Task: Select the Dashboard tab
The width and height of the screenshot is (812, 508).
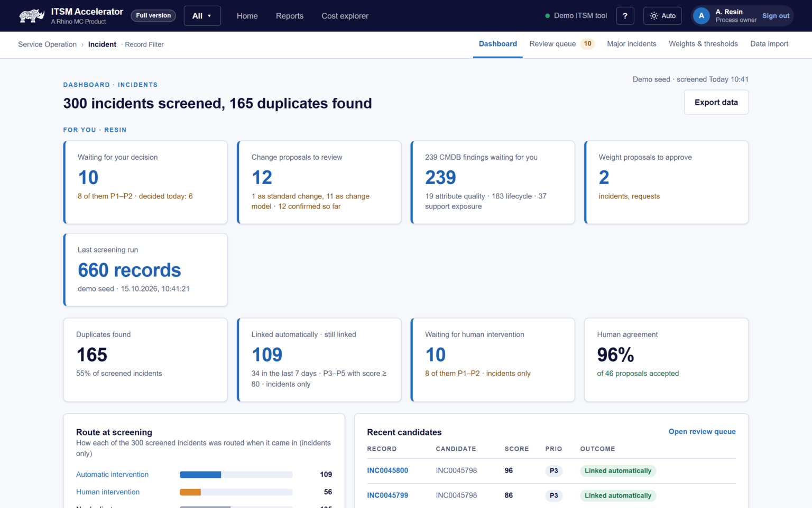Action: 498,44
